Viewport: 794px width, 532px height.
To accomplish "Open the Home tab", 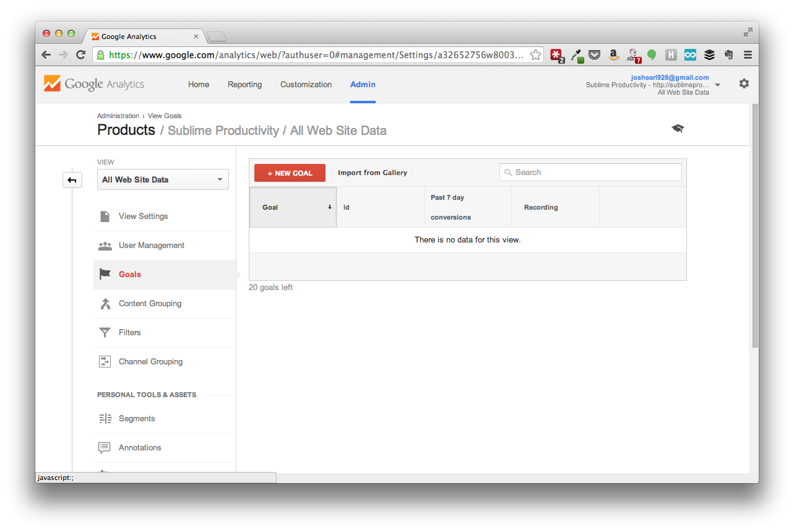I will click(x=199, y=85).
